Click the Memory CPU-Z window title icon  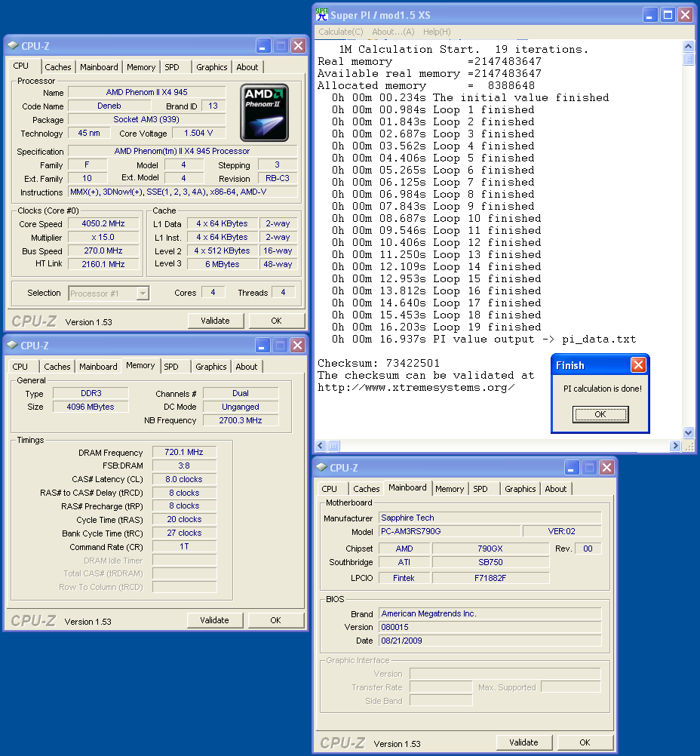click(13, 346)
